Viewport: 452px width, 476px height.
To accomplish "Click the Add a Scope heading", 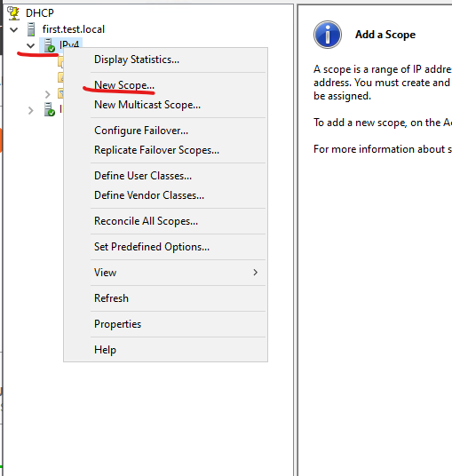I will (x=385, y=35).
